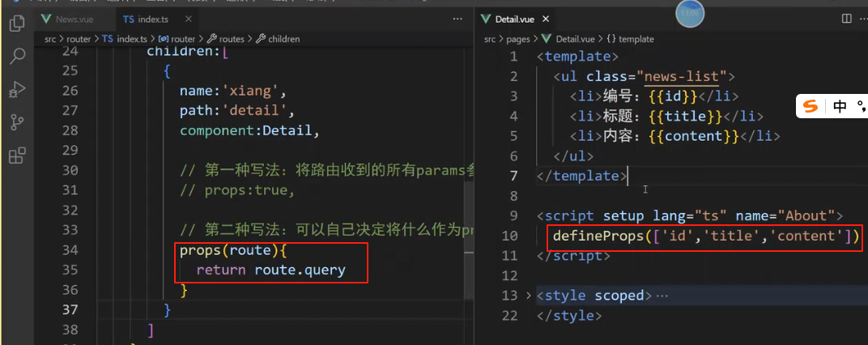Click the 'children:[' line
This screenshot has height=345, width=868.
point(188,52)
